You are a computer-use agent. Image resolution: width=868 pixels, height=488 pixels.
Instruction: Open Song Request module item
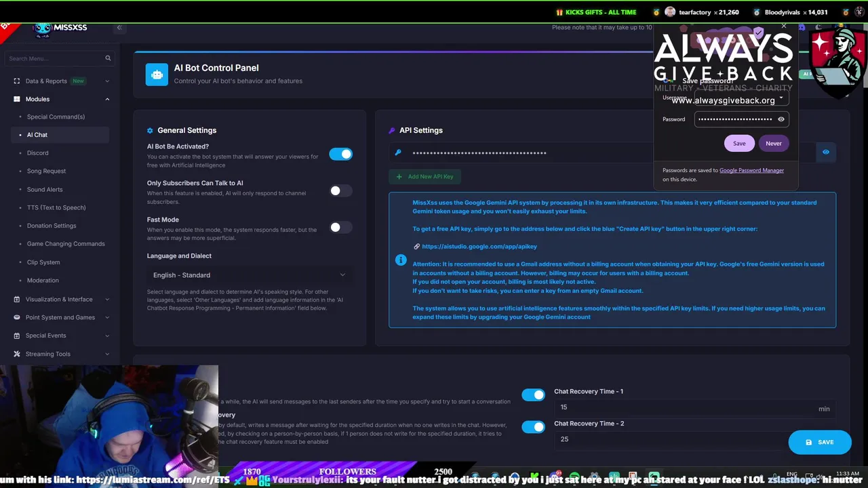(46, 171)
